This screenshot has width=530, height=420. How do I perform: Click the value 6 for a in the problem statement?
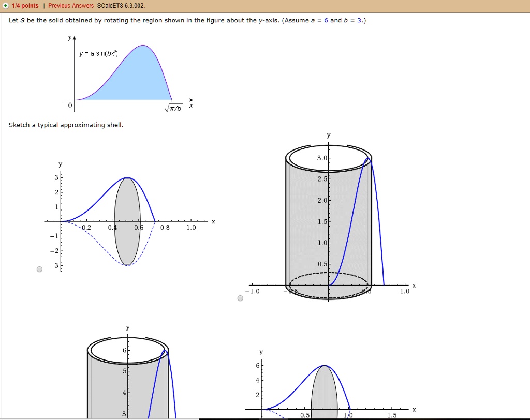point(326,20)
